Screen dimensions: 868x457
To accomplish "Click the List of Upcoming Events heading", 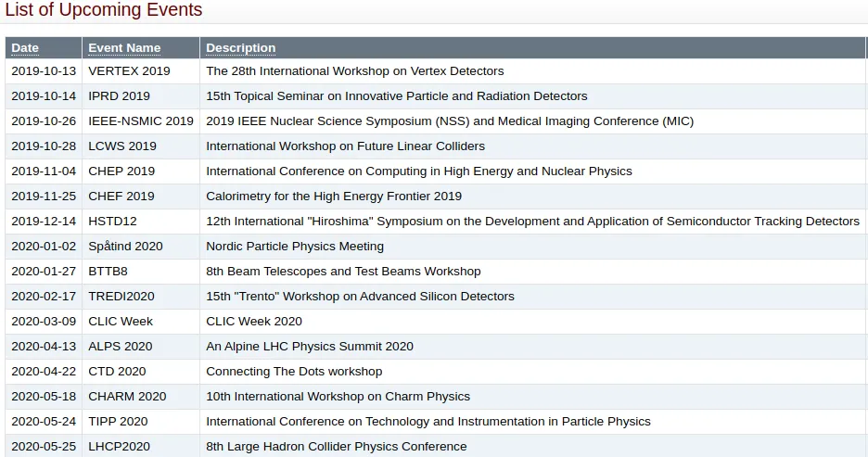I will (x=104, y=9).
